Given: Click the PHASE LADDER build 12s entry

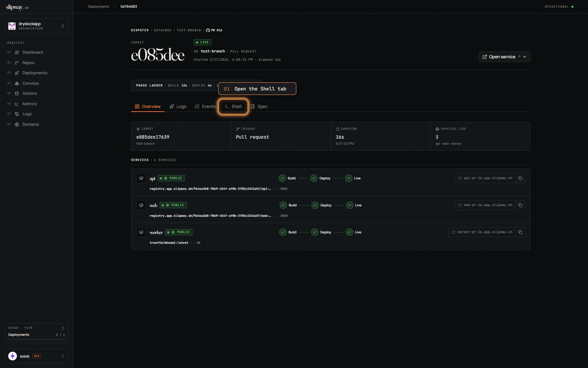Looking at the screenshot, I should point(177,86).
